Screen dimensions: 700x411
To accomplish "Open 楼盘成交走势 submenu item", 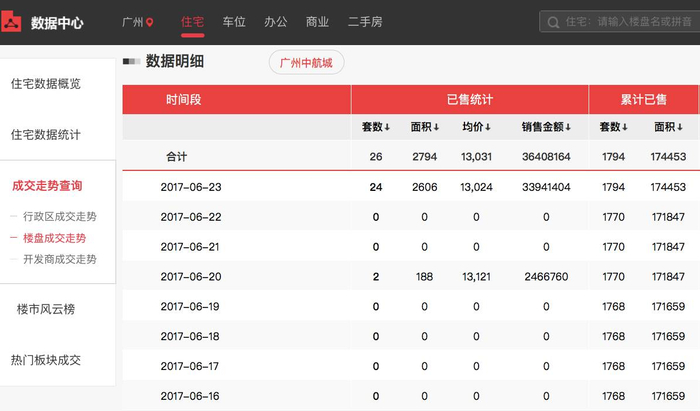I will (54, 238).
